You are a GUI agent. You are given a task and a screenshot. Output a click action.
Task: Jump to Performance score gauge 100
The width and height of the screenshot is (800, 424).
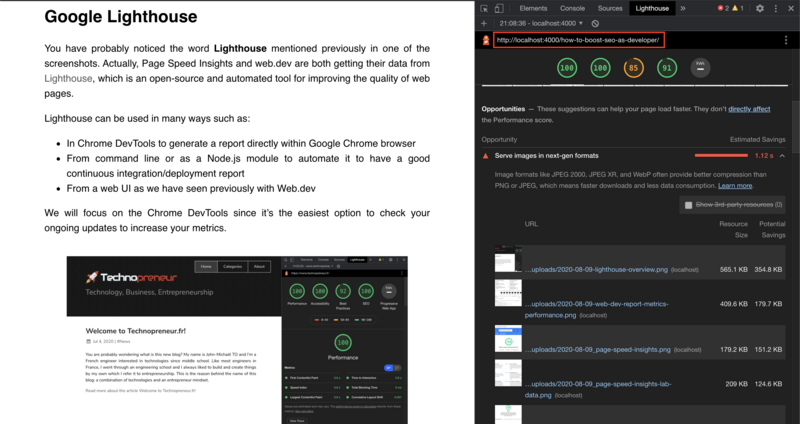(567, 68)
